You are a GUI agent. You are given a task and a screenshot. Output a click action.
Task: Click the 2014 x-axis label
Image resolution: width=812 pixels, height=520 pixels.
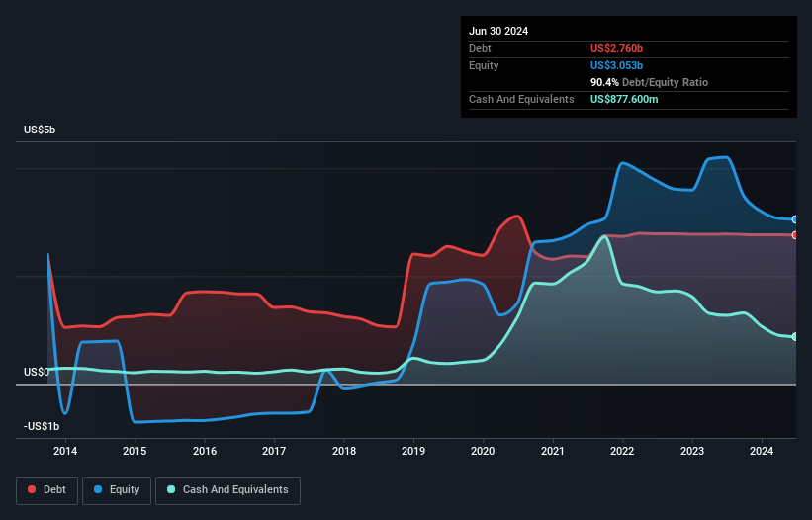click(65, 451)
